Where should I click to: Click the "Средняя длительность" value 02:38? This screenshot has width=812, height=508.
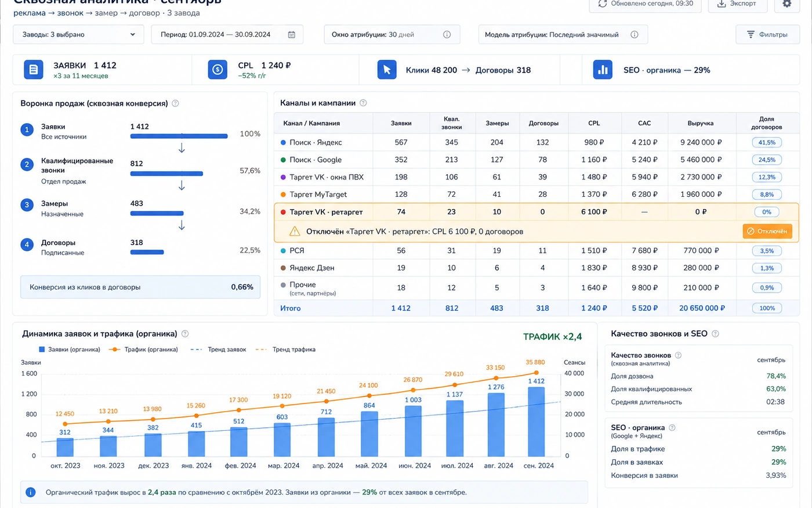point(775,402)
